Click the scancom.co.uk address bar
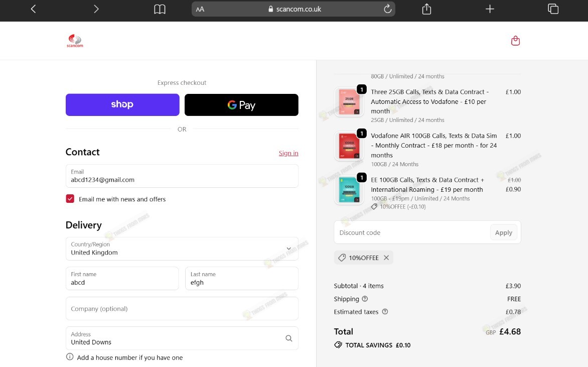 pyautogui.click(x=293, y=9)
